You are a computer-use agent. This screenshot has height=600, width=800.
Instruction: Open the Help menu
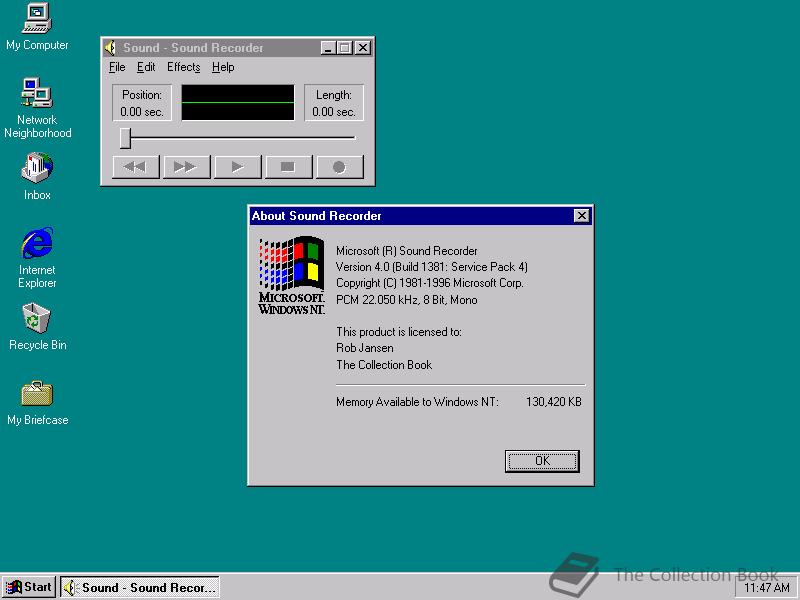click(223, 67)
